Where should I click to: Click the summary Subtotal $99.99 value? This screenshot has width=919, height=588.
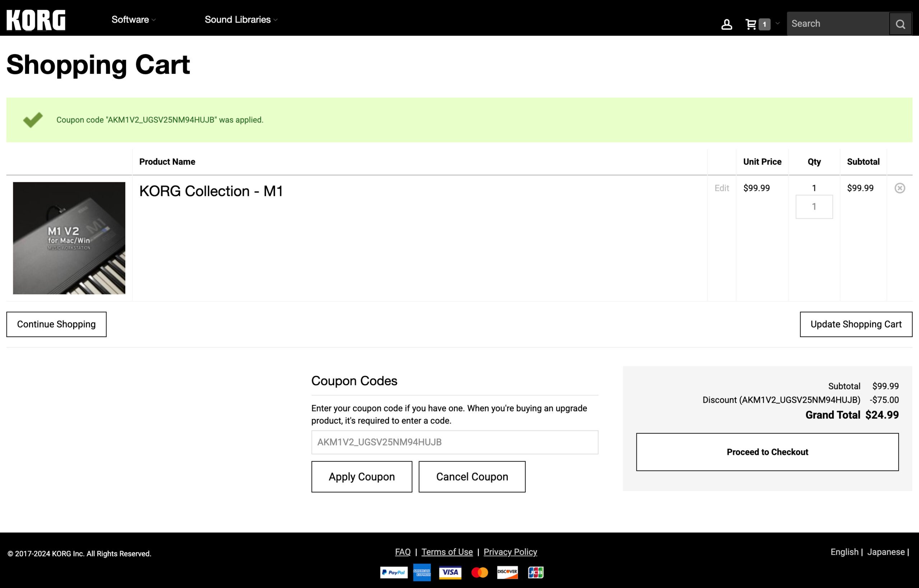tap(885, 386)
